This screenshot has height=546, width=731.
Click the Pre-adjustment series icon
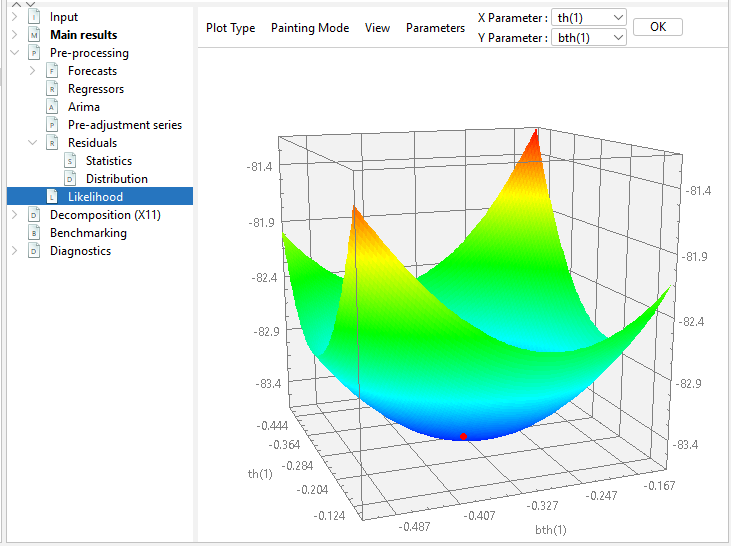[x=52, y=125]
